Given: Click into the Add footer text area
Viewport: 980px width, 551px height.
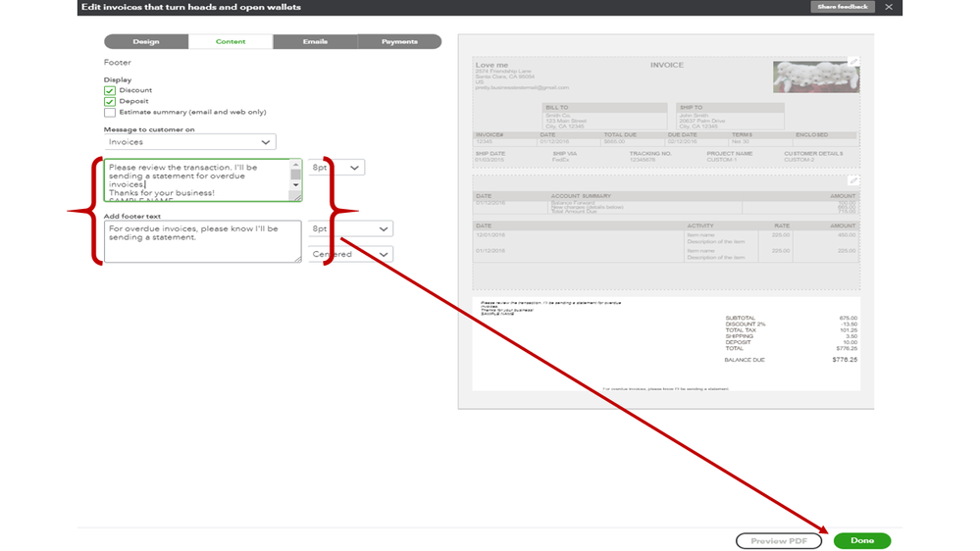Looking at the screenshot, I should tap(202, 241).
